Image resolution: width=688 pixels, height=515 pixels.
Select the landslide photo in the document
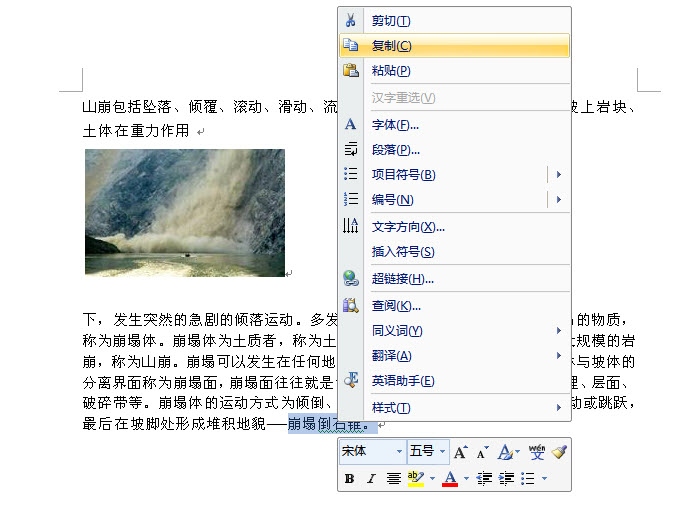click(x=185, y=213)
